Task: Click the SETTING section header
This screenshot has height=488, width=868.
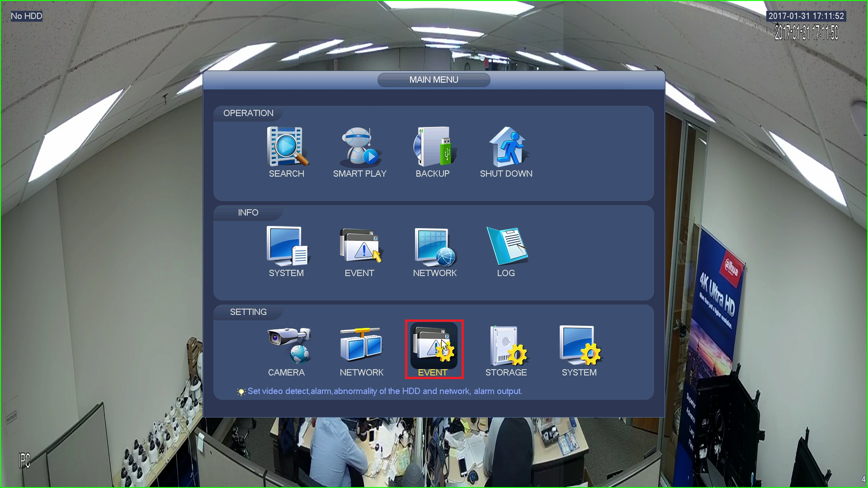Action: pyautogui.click(x=248, y=312)
